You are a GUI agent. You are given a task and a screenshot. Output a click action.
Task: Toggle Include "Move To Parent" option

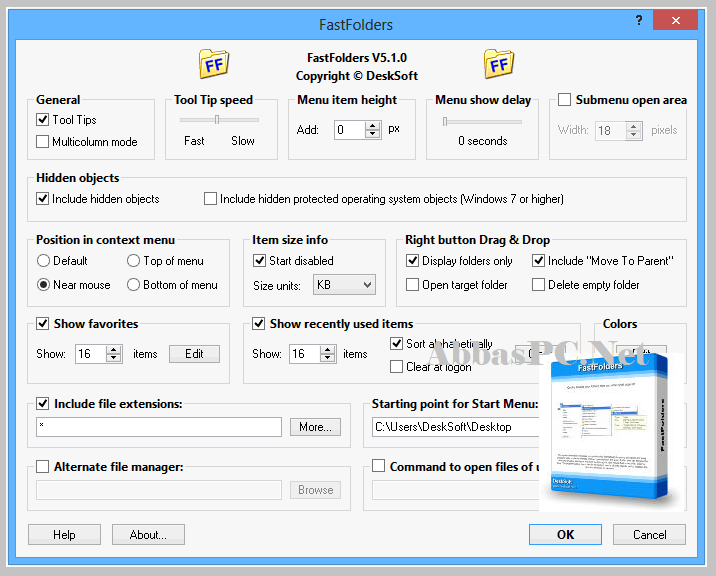(538, 261)
